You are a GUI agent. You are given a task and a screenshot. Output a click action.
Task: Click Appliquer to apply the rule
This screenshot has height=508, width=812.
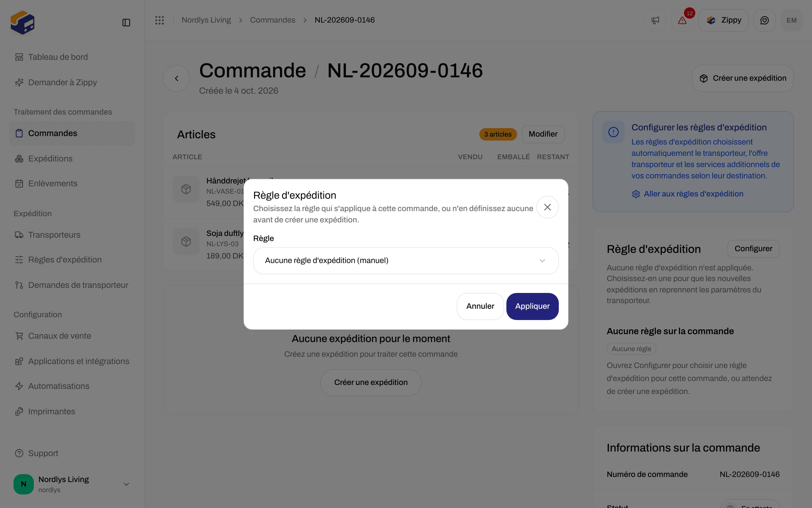tap(532, 306)
